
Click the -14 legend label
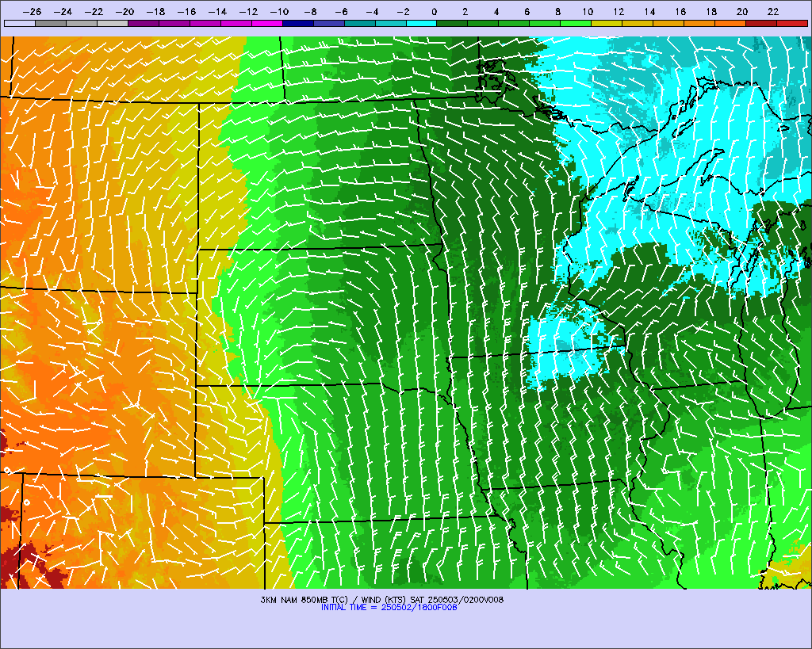[x=217, y=11]
